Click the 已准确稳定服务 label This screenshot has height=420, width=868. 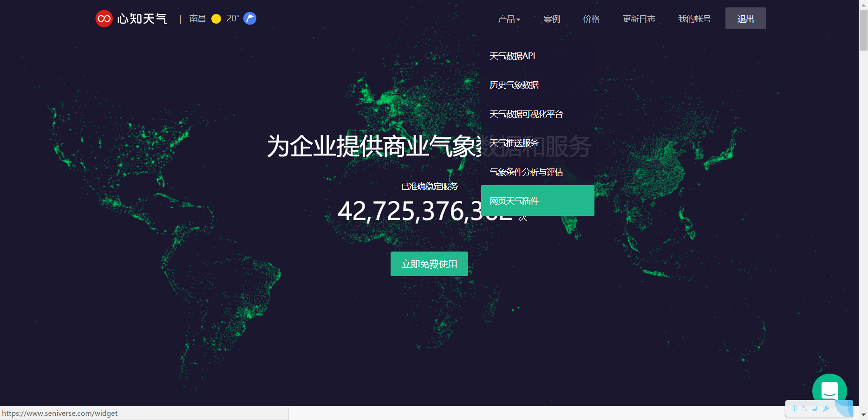[429, 186]
